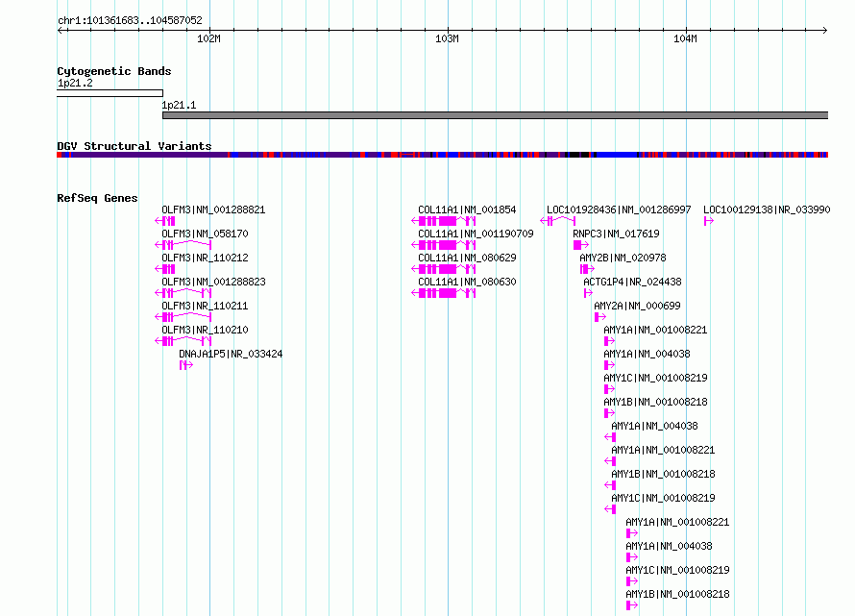Viewport: 855px width, 616px height.
Task: Click the OLFM3 NM_001288823 transcript glyph
Action: tap(183, 293)
